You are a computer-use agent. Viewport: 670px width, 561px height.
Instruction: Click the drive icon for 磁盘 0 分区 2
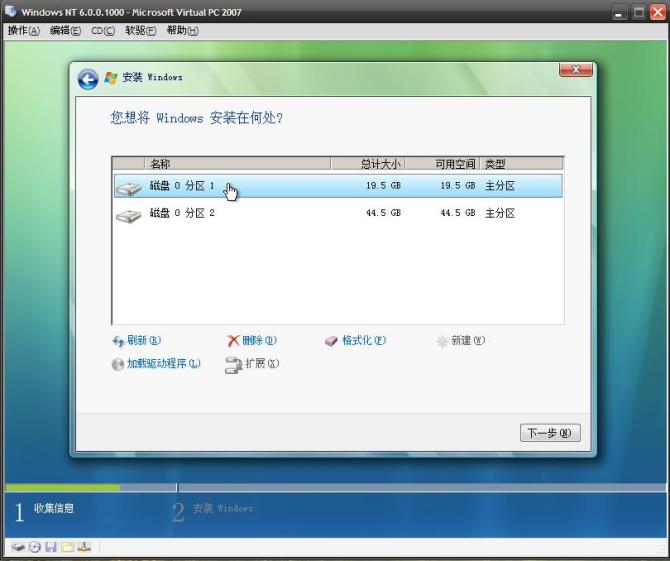pos(129,214)
